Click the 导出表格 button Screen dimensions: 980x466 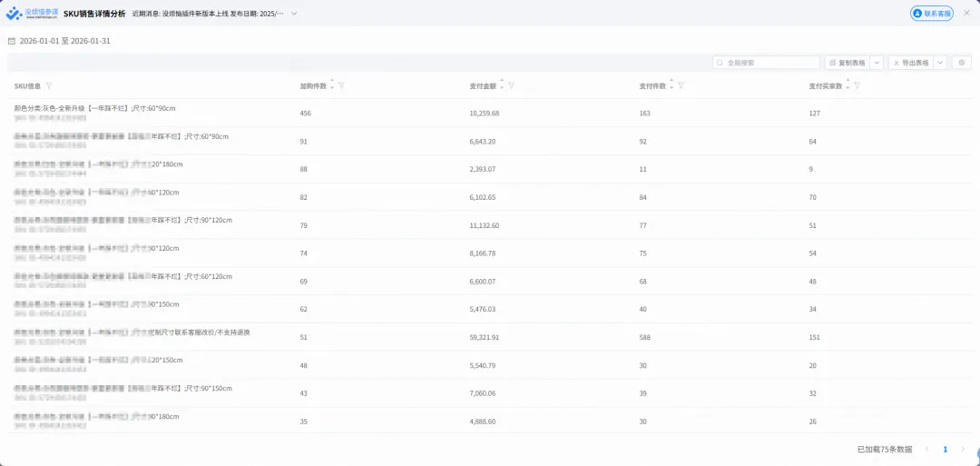pos(911,63)
